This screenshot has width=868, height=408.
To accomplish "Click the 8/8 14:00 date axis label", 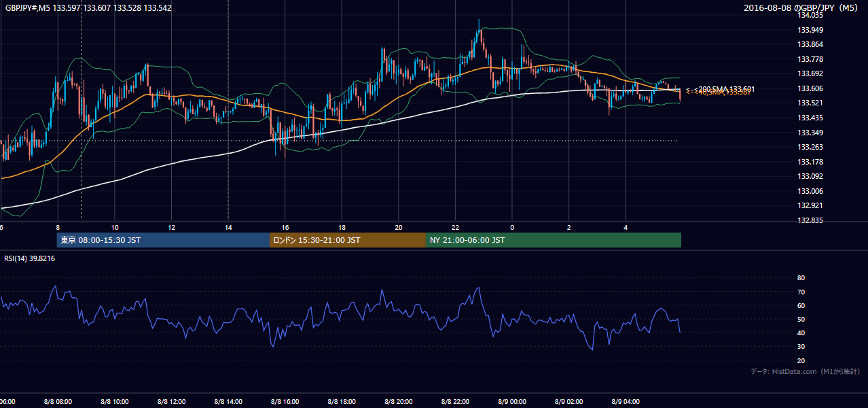I will pyautogui.click(x=228, y=402).
